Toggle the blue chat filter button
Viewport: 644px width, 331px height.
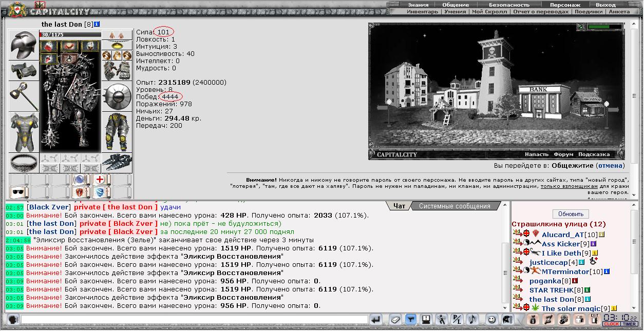(x=410, y=320)
